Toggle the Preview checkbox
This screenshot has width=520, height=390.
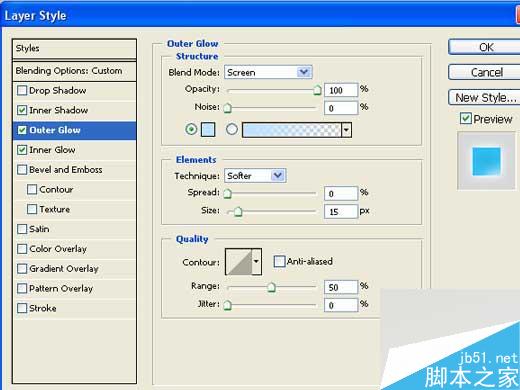pyautogui.click(x=465, y=118)
